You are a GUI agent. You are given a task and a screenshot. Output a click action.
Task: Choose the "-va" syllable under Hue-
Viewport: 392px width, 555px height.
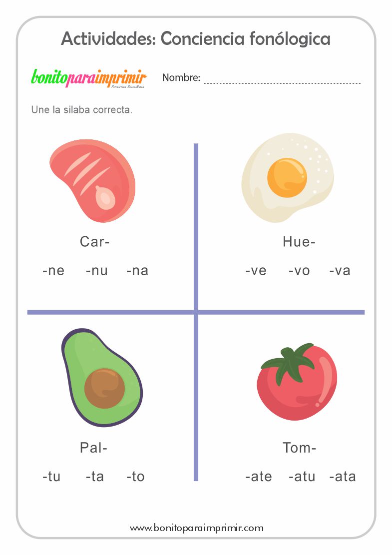click(340, 271)
